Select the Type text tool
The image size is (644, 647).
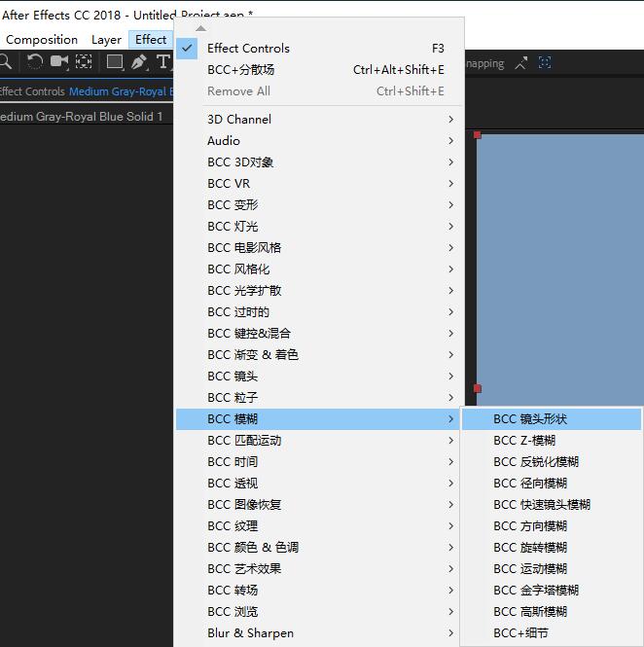163,62
